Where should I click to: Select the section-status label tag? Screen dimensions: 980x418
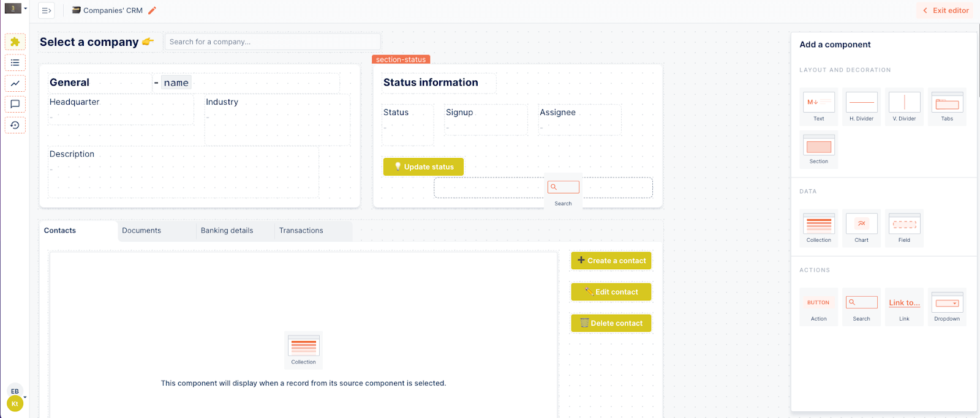pos(401,59)
